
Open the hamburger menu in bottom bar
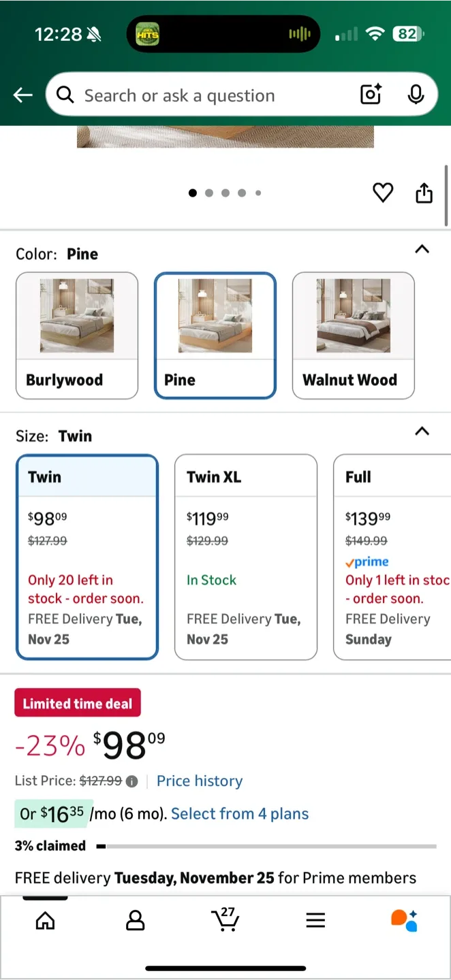[315, 920]
